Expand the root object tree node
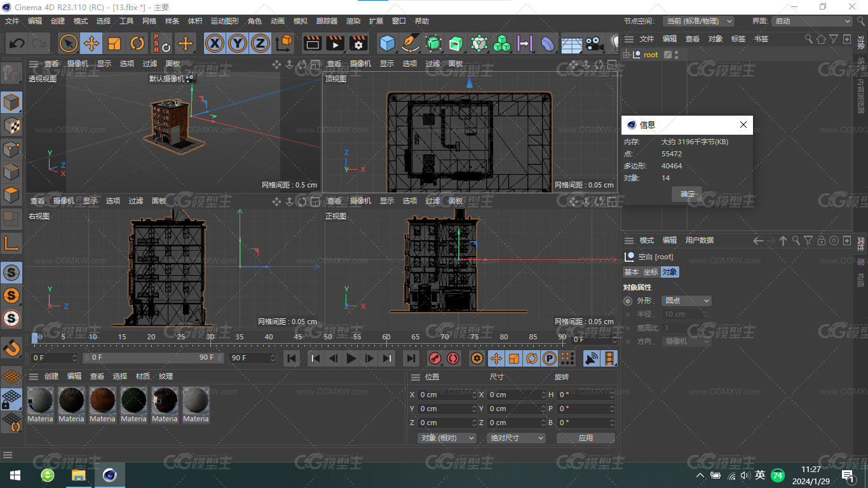 coord(627,55)
